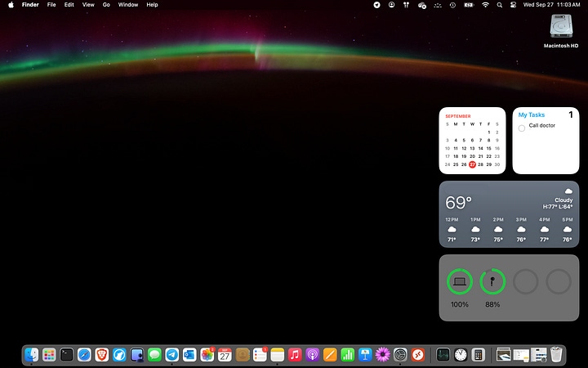This screenshot has width=588, height=368.
Task: Open Microsoft Outlook in the Dock
Action: tap(189, 354)
